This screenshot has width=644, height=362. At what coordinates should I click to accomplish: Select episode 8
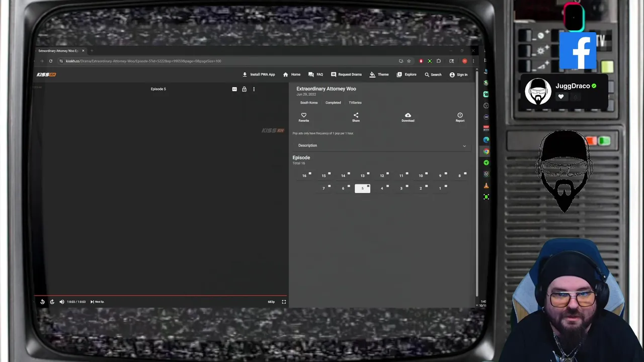pos(459,175)
